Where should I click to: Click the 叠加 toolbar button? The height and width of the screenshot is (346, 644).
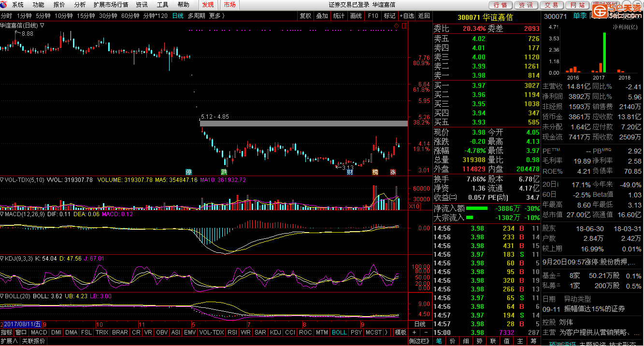coord(322,15)
